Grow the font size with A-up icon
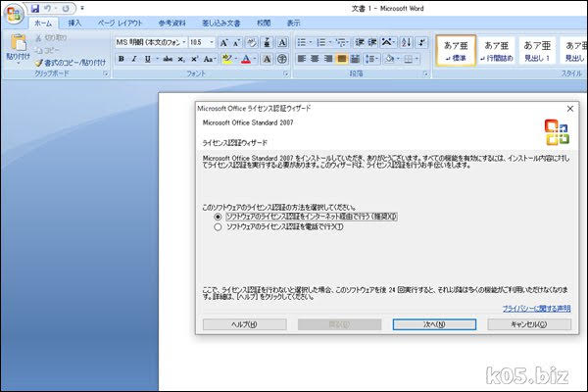 click(223, 42)
